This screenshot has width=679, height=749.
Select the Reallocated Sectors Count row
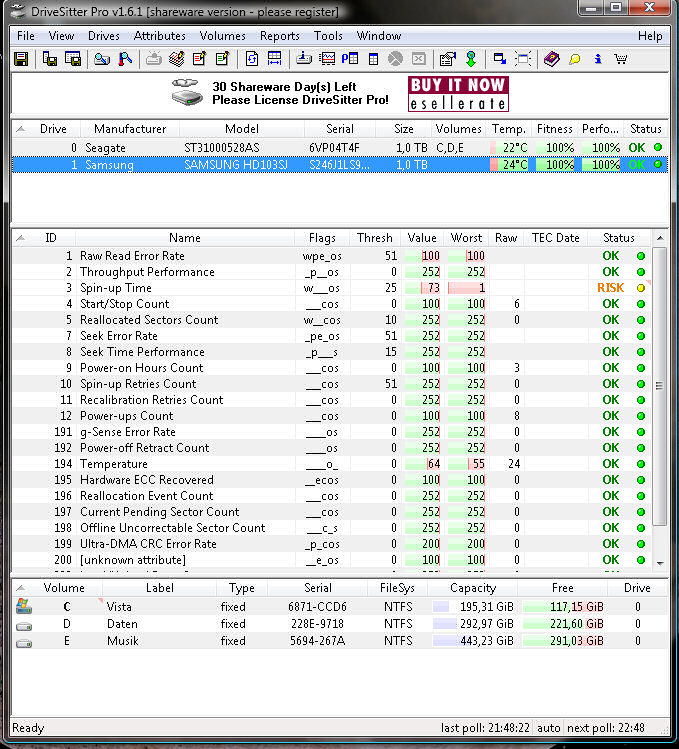tap(332, 320)
